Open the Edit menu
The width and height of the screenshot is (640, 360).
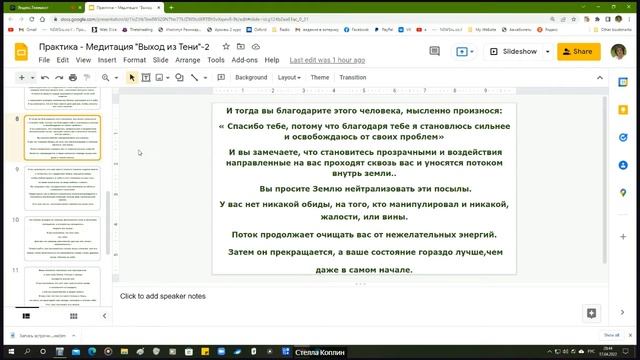tap(62, 60)
